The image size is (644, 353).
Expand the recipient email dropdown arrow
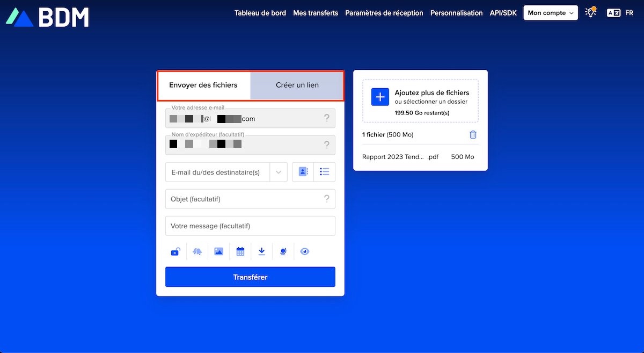pos(279,172)
